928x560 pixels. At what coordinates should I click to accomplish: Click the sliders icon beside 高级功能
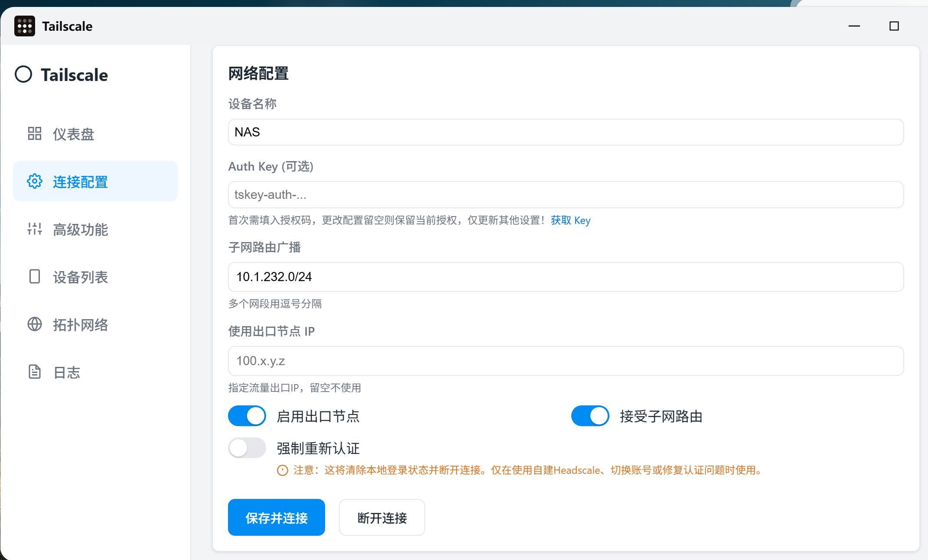tap(35, 229)
